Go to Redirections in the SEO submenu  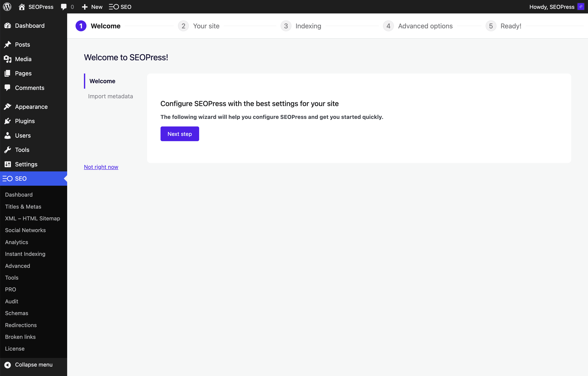click(x=21, y=325)
